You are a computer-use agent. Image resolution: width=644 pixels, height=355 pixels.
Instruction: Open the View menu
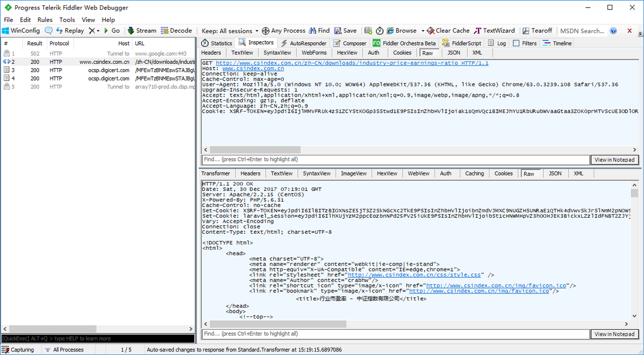tap(89, 19)
